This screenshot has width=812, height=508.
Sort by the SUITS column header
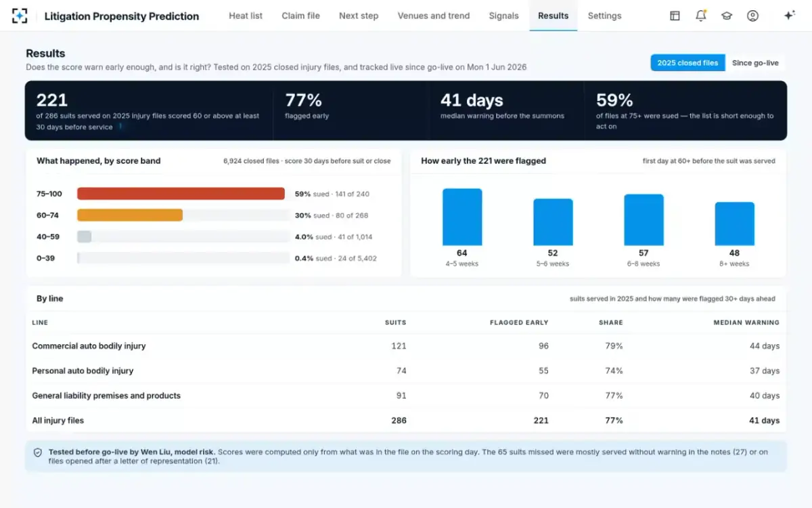395,322
